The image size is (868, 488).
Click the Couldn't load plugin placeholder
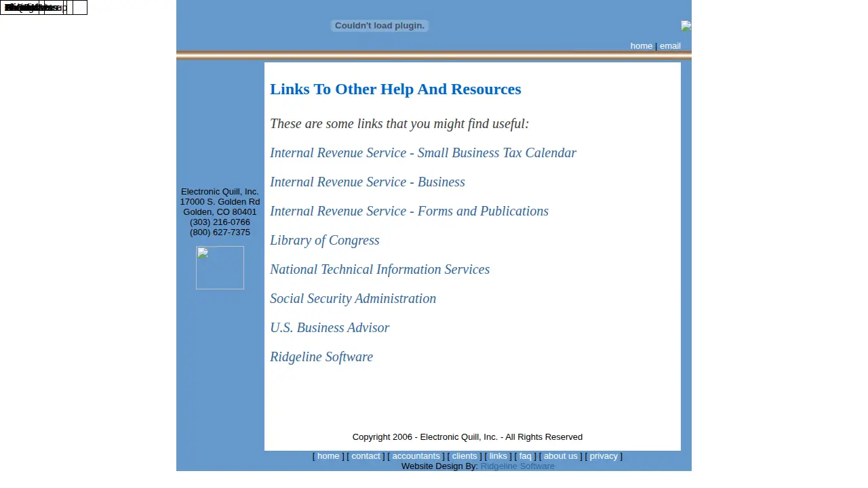(380, 26)
